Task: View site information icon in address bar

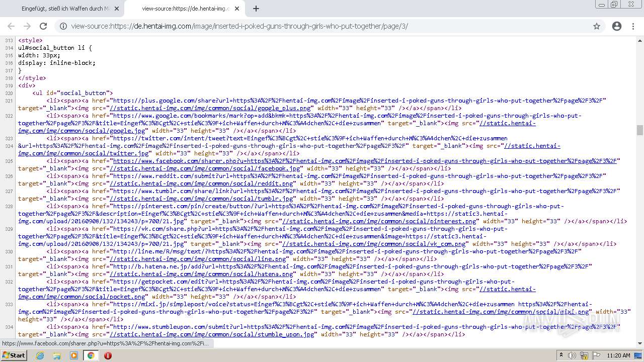Action: click(x=63, y=26)
